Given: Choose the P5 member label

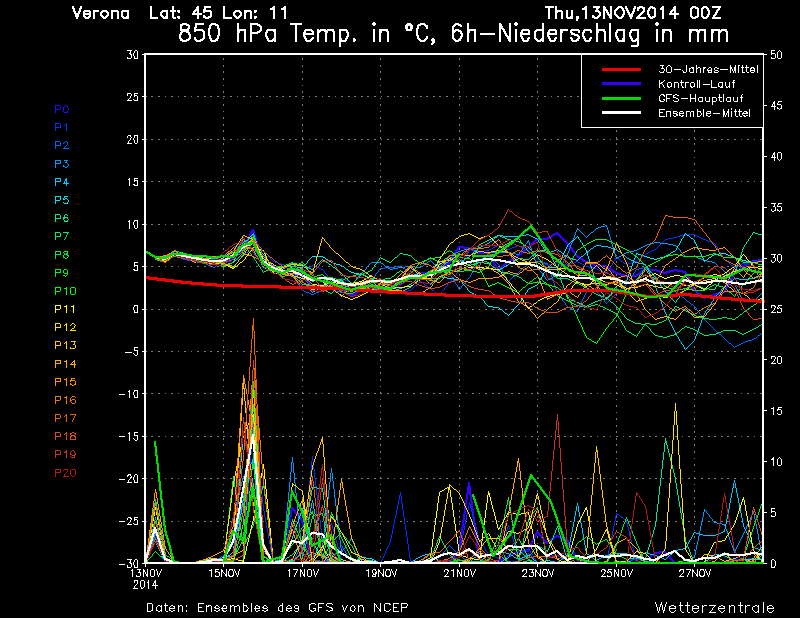Looking at the screenshot, I should (x=62, y=200).
